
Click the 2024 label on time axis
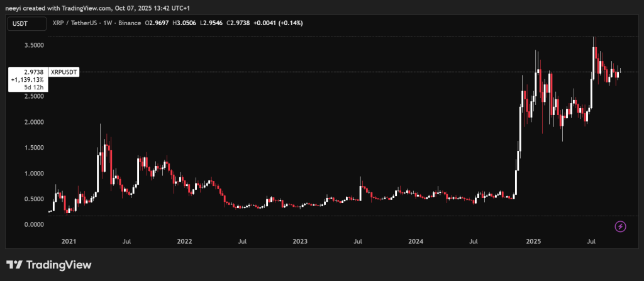pos(416,241)
